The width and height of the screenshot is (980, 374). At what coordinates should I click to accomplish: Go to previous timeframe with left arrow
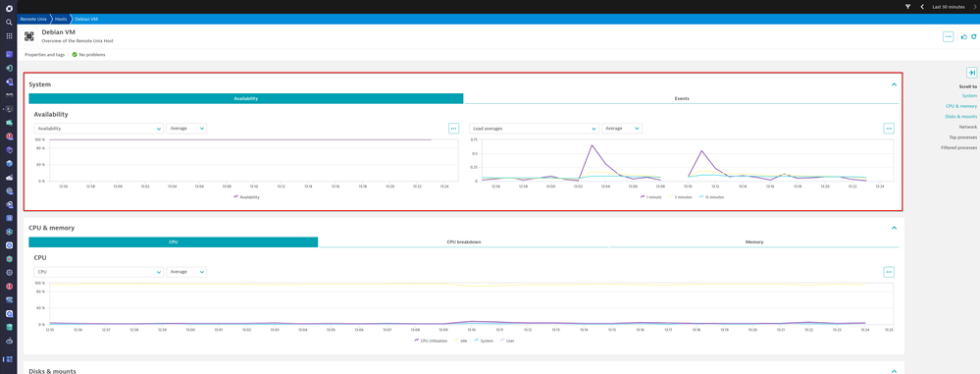point(922,6)
